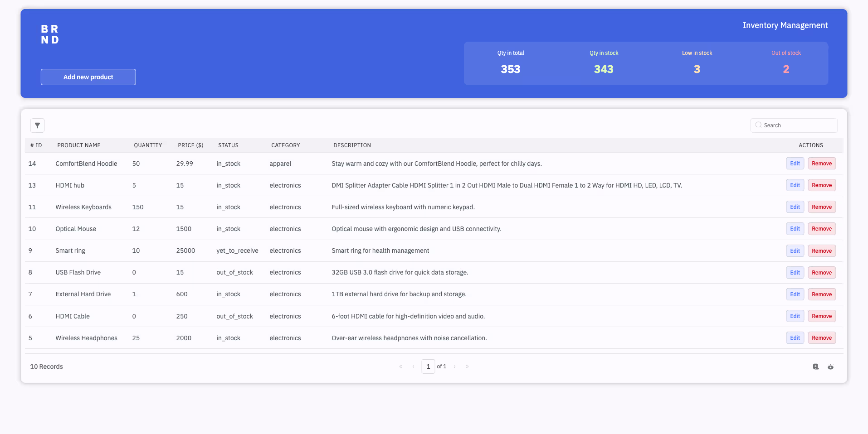Select the ComfortBlend Hoodie product name

coord(86,164)
